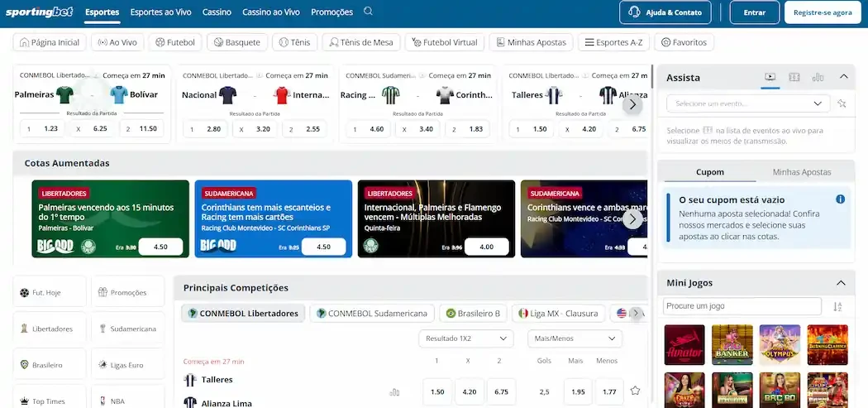The height and width of the screenshot is (408, 868).
Task: Select the Tênis shortcut
Action: click(x=295, y=42)
